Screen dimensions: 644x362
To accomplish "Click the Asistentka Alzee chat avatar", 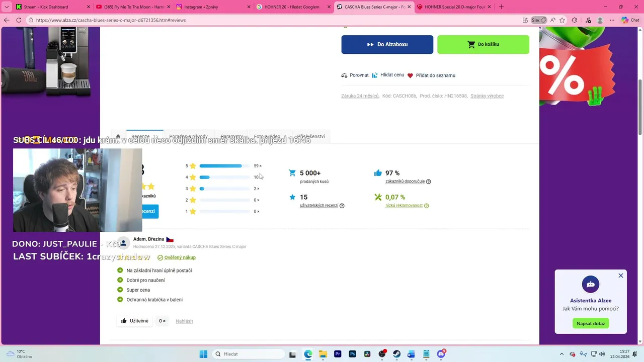I will [x=591, y=284].
